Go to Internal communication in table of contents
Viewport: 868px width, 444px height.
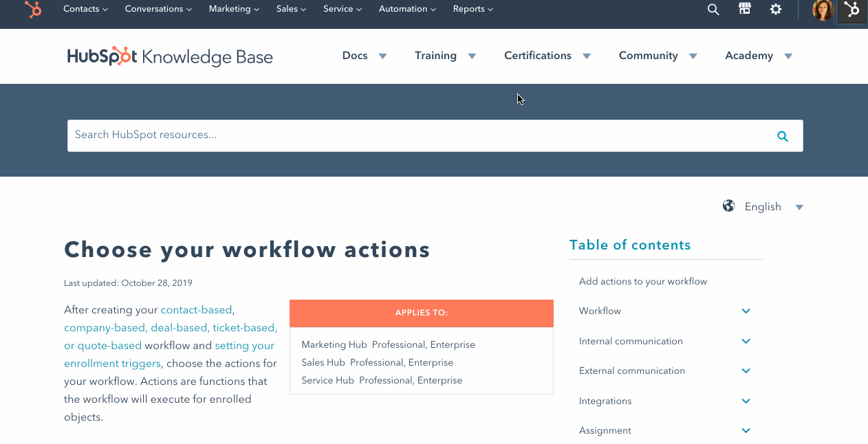(631, 342)
